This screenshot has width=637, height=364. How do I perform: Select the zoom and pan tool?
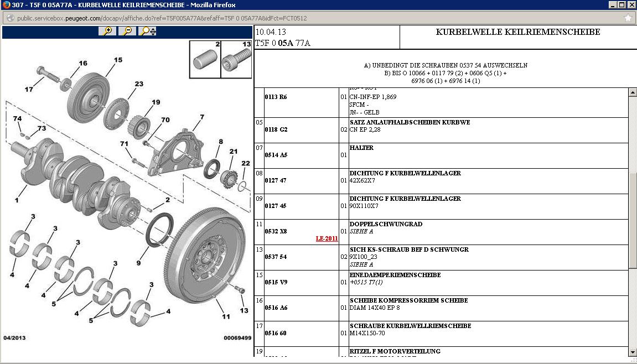click(x=148, y=31)
